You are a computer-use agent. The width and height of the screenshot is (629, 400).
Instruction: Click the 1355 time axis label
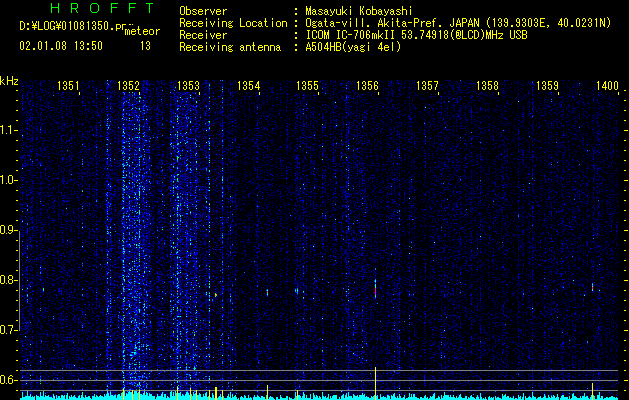[307, 86]
